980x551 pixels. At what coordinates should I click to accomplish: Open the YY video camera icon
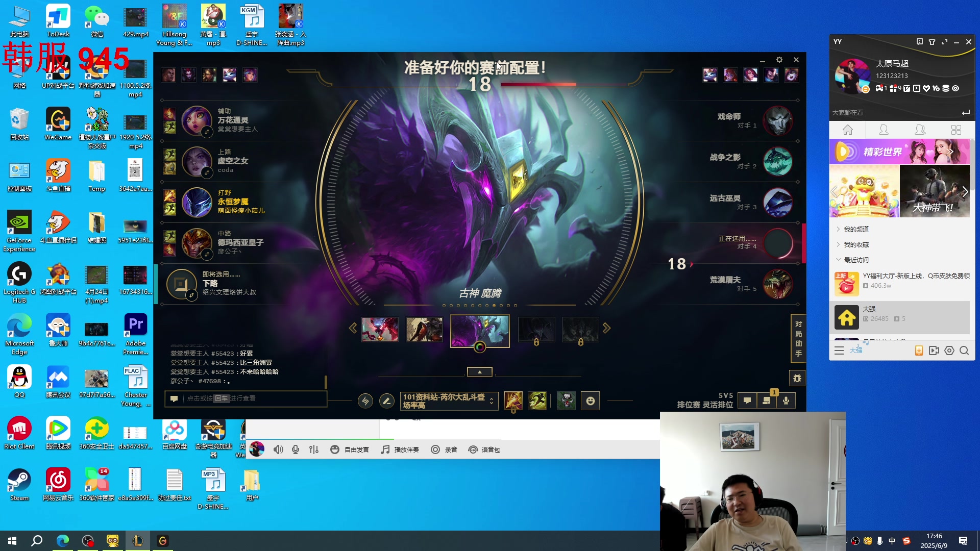[934, 350]
